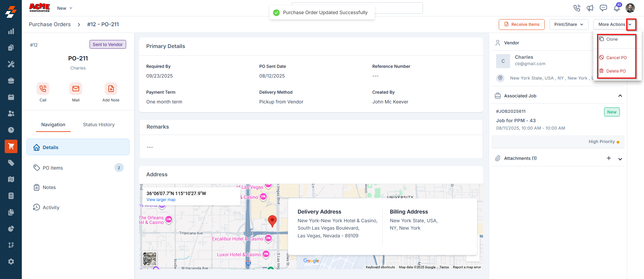The width and height of the screenshot is (644, 279).
Task: Click the #JOB2025611 job number
Action: click(x=511, y=111)
